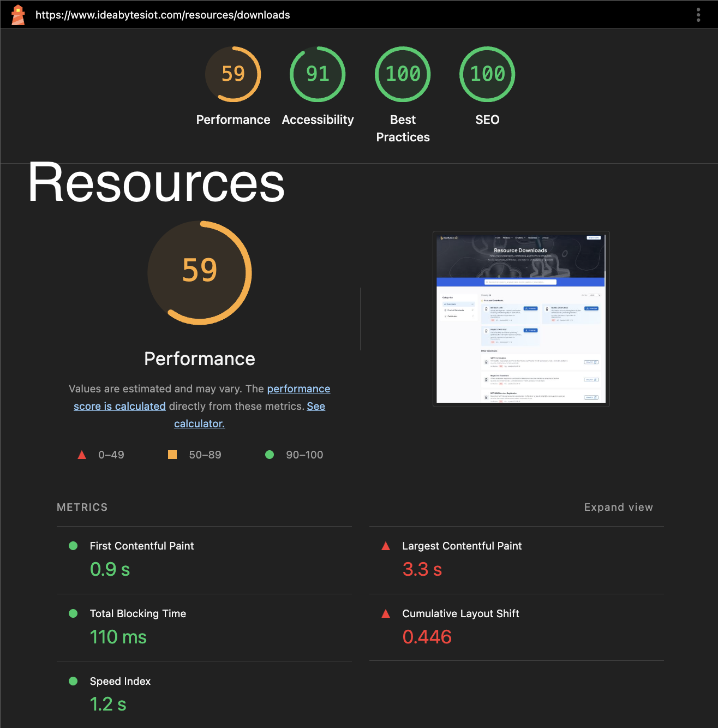Click green dot beside Total Blocking Time
The height and width of the screenshot is (728, 718).
tap(73, 613)
